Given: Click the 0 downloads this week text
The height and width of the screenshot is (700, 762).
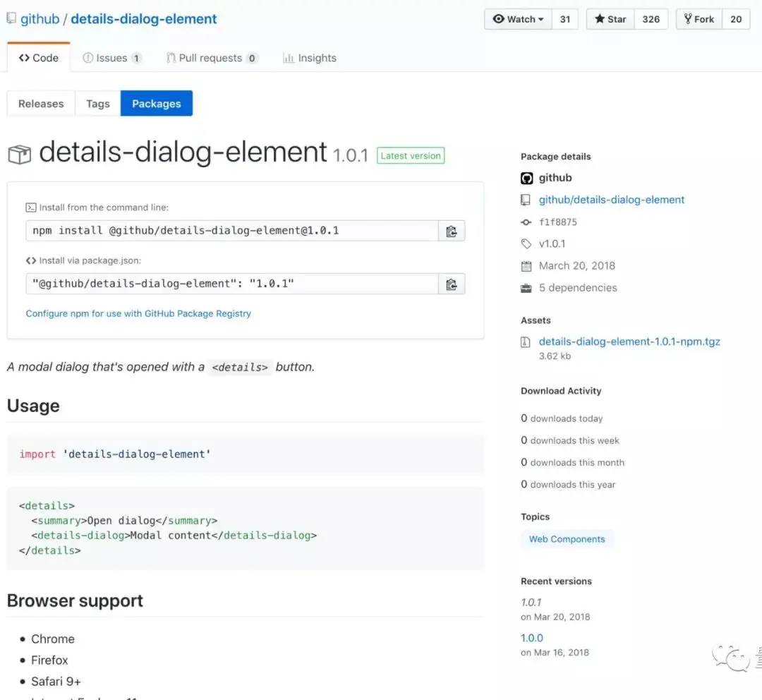Looking at the screenshot, I should click(x=570, y=440).
